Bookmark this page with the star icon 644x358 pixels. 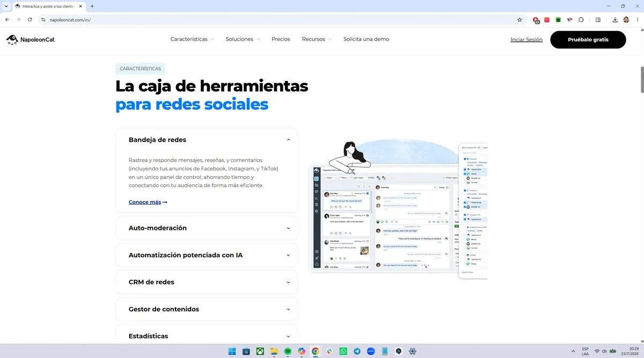point(519,20)
